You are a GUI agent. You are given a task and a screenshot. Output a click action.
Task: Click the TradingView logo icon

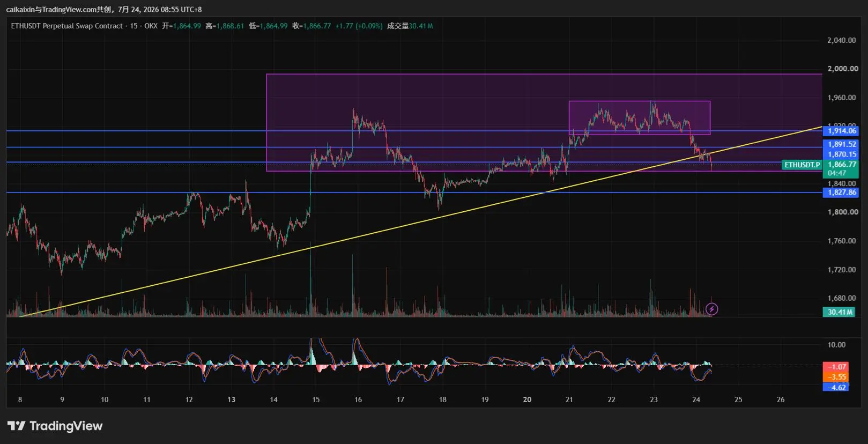tap(16, 426)
